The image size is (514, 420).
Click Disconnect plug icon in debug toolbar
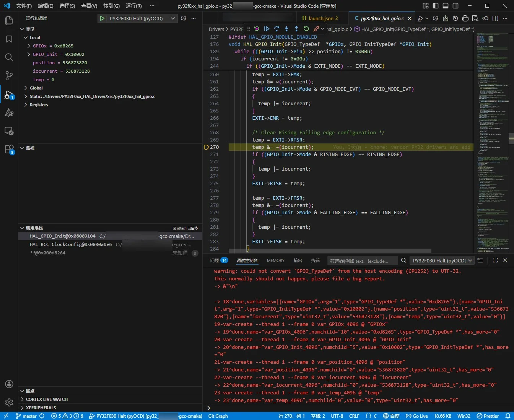[x=316, y=29]
